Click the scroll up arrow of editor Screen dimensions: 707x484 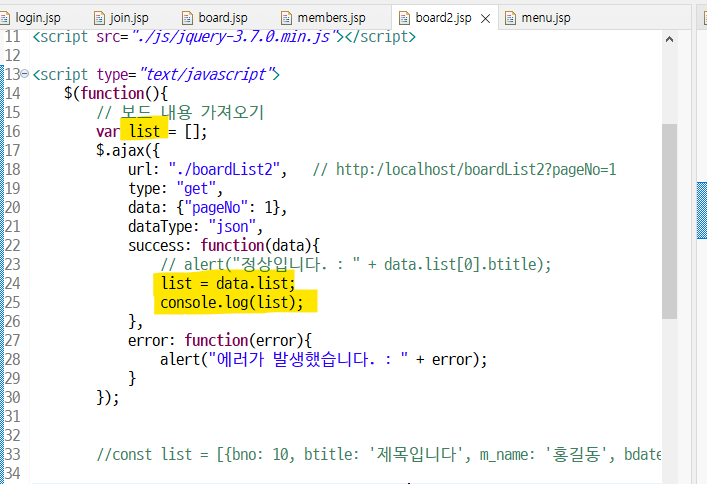point(670,39)
